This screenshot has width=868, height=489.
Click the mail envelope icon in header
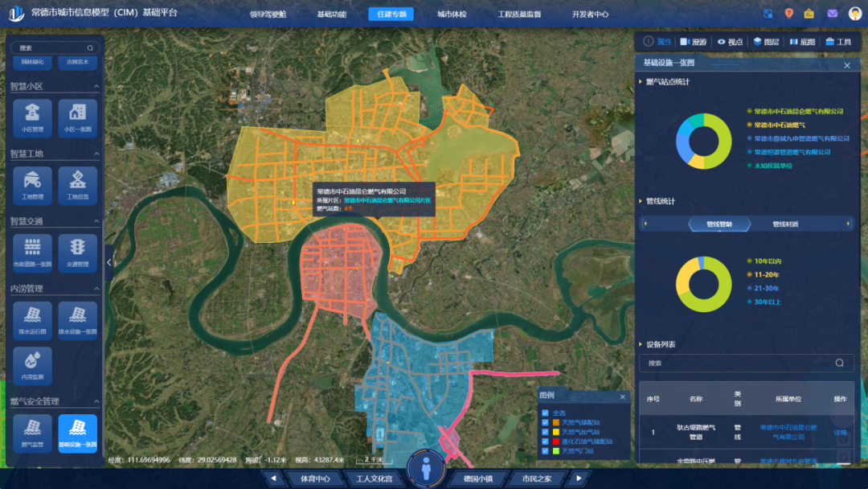click(x=832, y=14)
